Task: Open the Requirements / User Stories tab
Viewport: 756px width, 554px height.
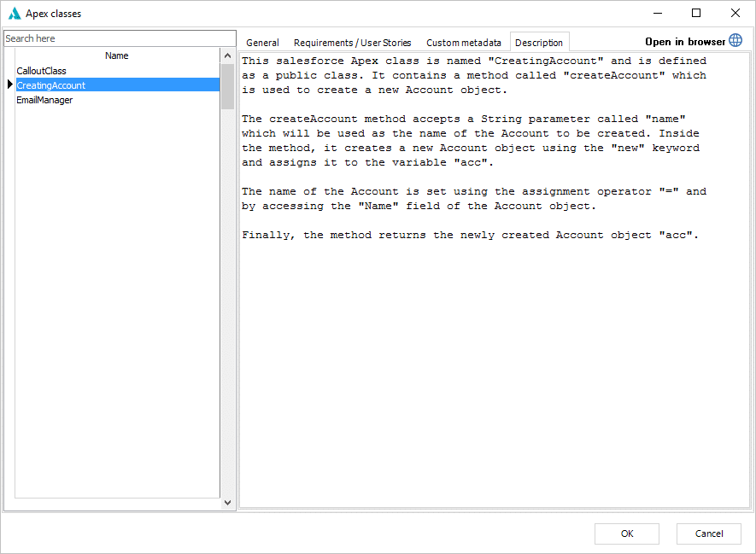Action: coord(352,42)
